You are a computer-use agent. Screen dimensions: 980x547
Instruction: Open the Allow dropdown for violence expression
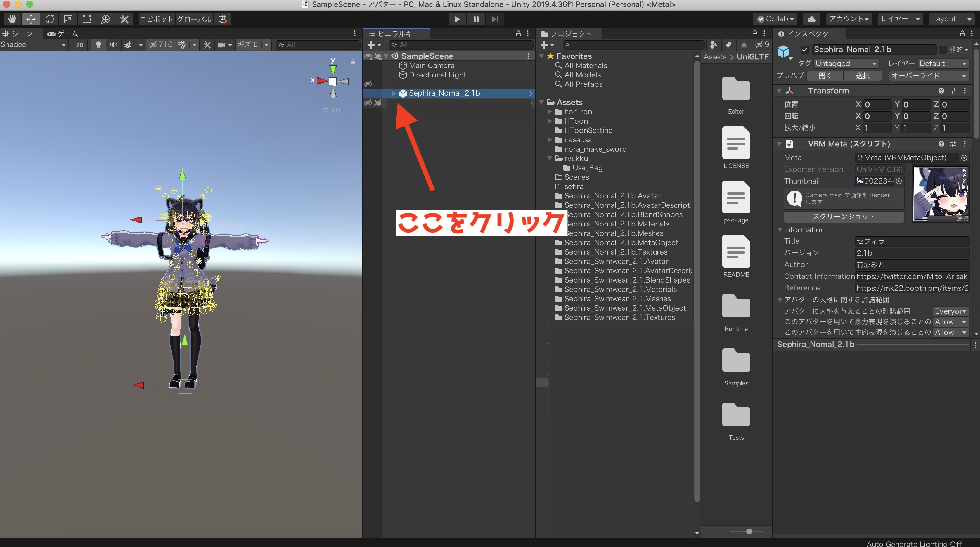(951, 322)
